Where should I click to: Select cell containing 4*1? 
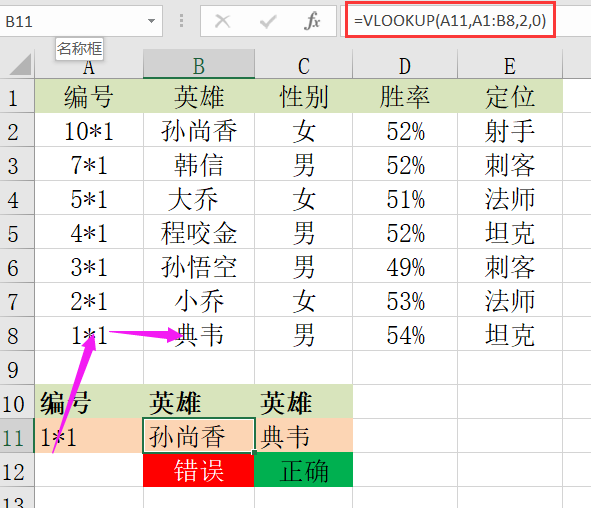click(89, 233)
